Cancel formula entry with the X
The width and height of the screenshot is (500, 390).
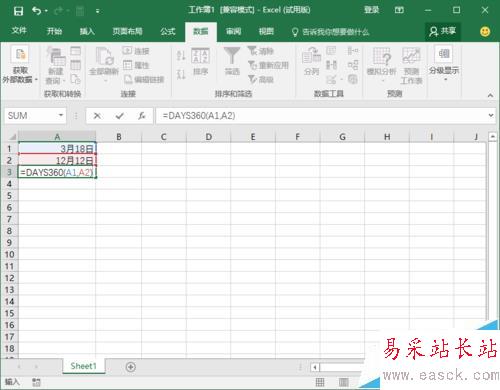97,116
